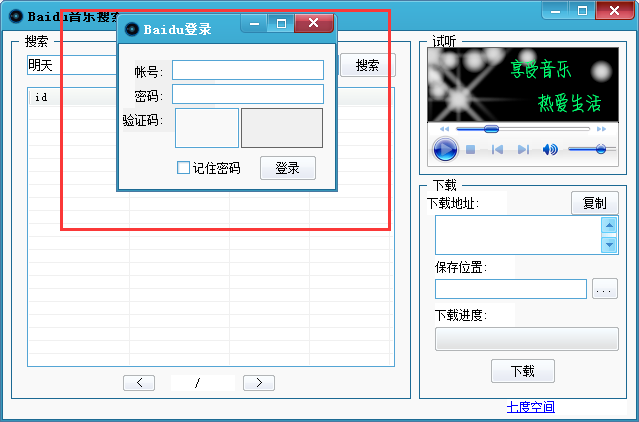Mute the audio speaker icon
Image resolution: width=639 pixels, height=422 pixels.
[x=550, y=150]
